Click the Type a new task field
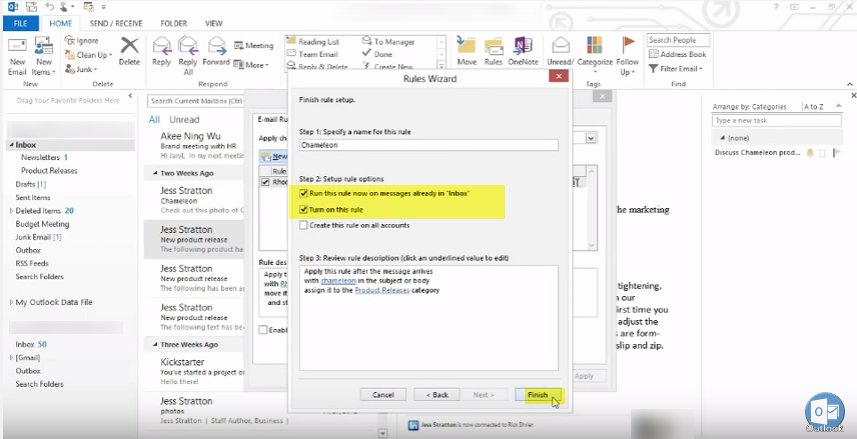857x439 pixels. click(777, 120)
